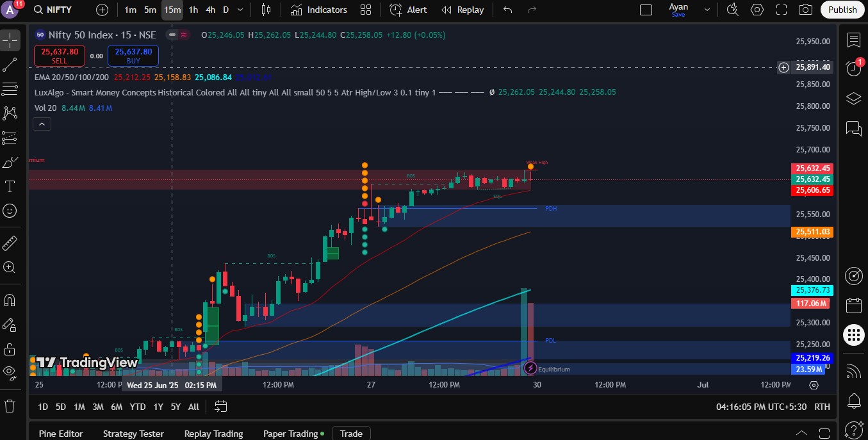This screenshot has width=868, height=440.
Task: Toggle magnet mode in left toolbar
Action: pyautogui.click(x=10, y=300)
